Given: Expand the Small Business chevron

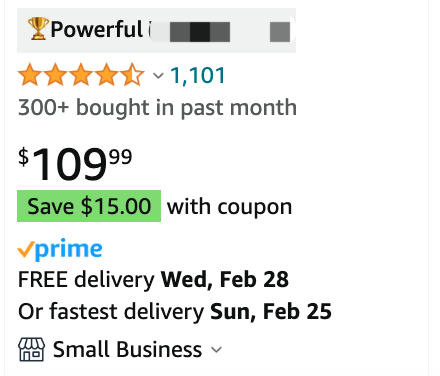Looking at the screenshot, I should coord(216,350).
